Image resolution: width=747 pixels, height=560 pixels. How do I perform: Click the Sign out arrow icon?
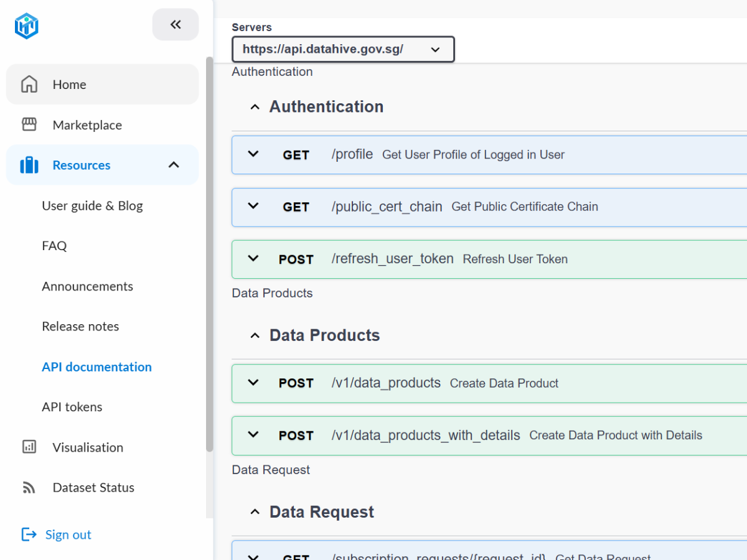29,534
